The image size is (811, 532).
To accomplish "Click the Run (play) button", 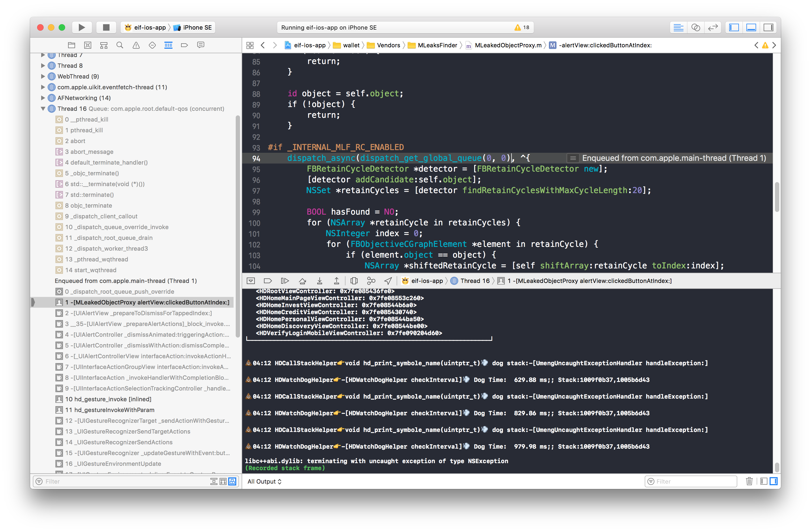I will point(82,27).
